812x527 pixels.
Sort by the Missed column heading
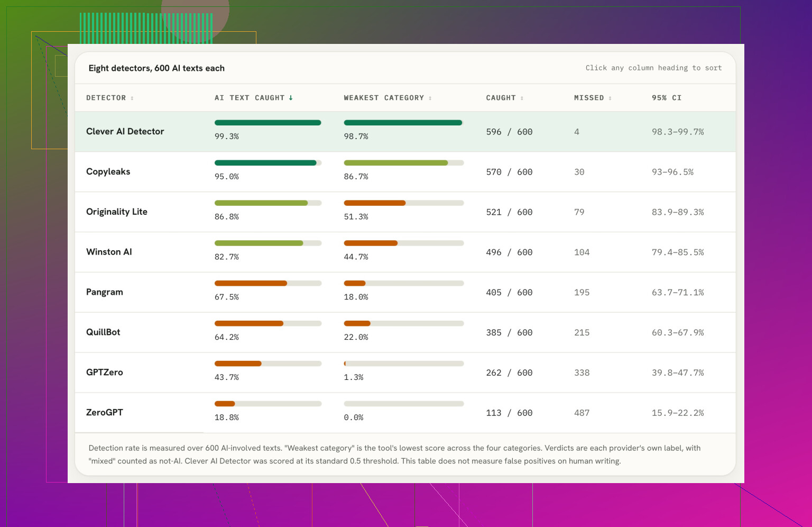pyautogui.click(x=593, y=98)
